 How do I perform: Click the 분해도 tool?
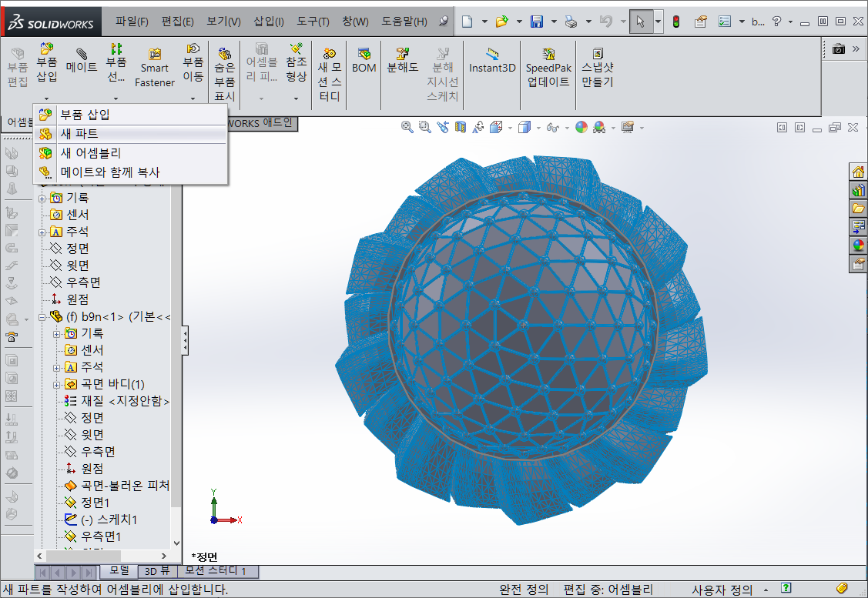click(x=403, y=60)
